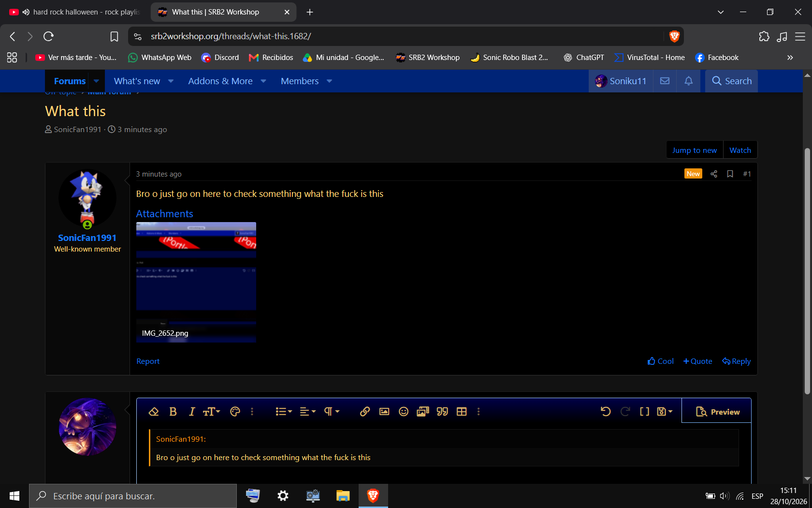
Task: Click the share icon on post #1
Action: [714, 174]
